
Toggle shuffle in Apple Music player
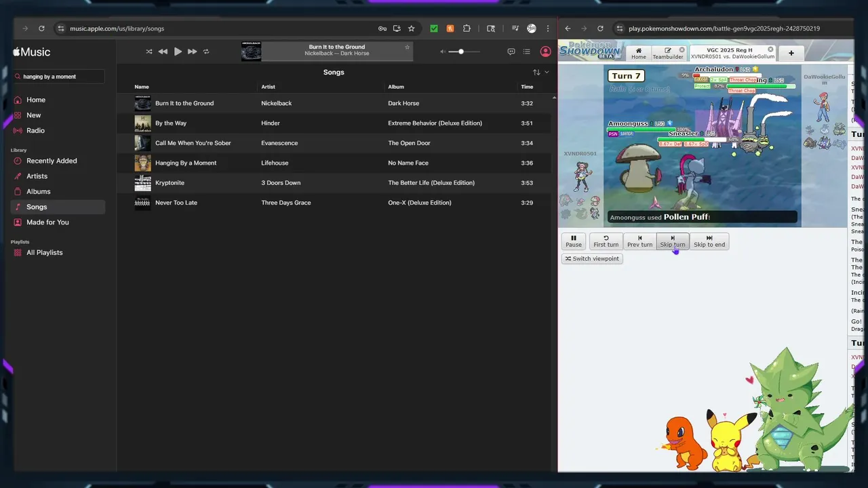(149, 52)
